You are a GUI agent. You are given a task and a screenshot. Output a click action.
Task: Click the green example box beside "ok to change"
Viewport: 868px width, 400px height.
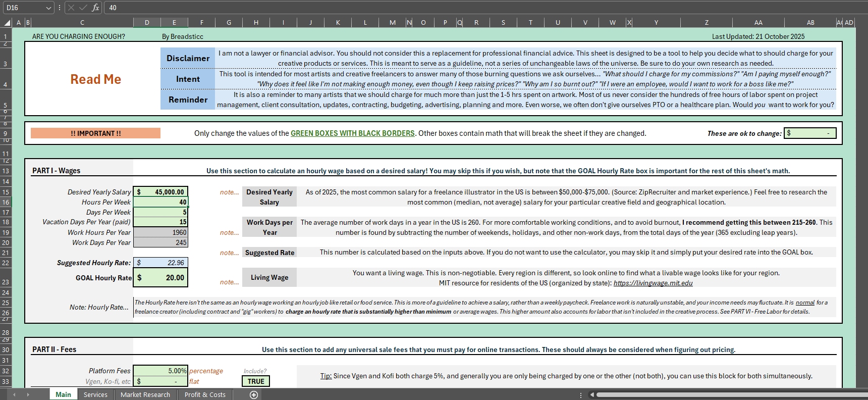(809, 133)
